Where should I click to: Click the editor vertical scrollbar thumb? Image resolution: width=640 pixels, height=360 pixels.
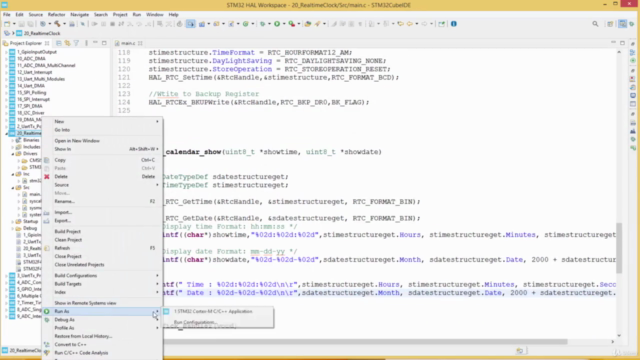[619, 248]
